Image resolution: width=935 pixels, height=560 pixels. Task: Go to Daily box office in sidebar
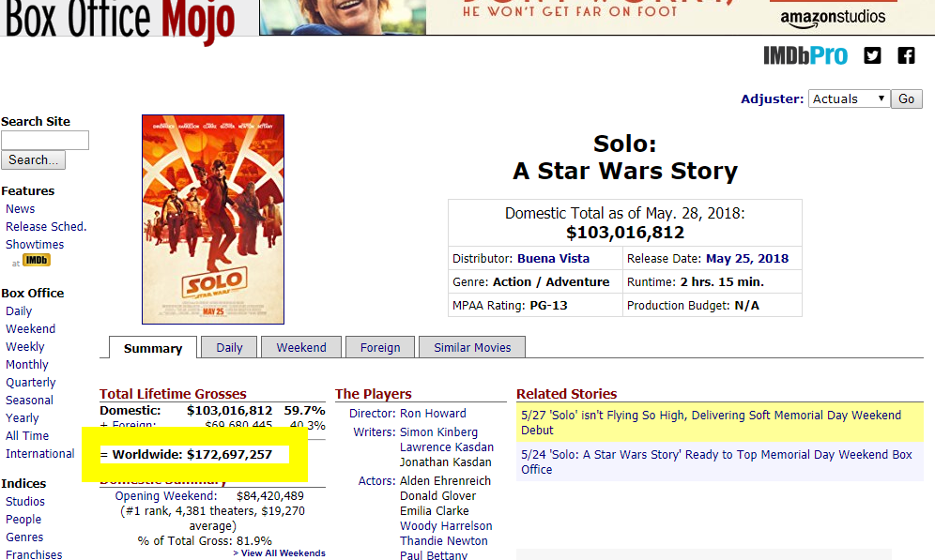(19, 311)
